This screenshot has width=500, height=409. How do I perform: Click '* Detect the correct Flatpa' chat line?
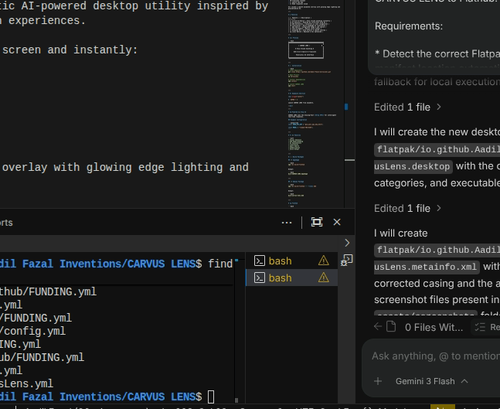pyautogui.click(x=437, y=54)
